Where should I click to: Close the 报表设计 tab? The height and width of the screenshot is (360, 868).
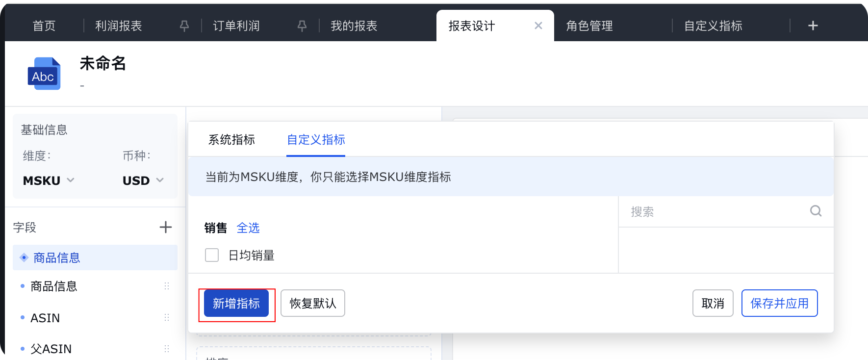[x=538, y=26]
